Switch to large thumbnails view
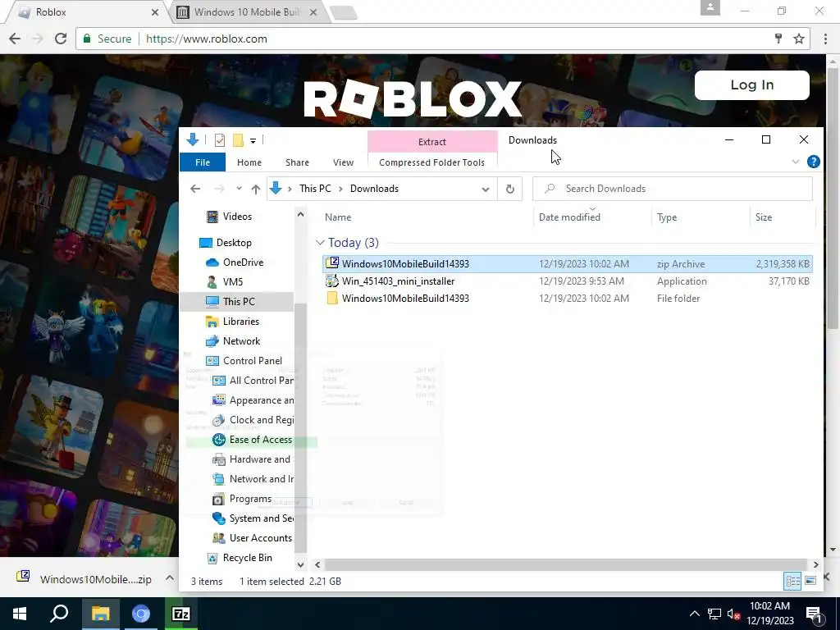This screenshot has height=630, width=840. pos(810,581)
